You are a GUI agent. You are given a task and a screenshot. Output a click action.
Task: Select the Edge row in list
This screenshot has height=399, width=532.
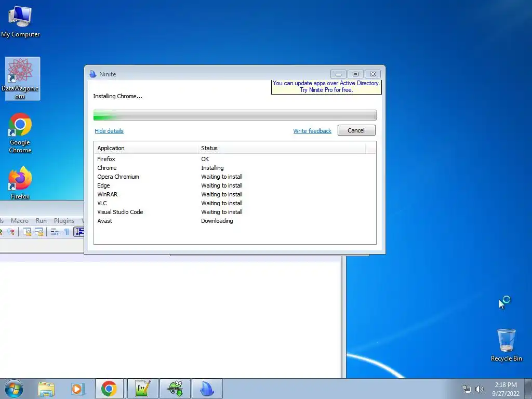click(x=235, y=185)
